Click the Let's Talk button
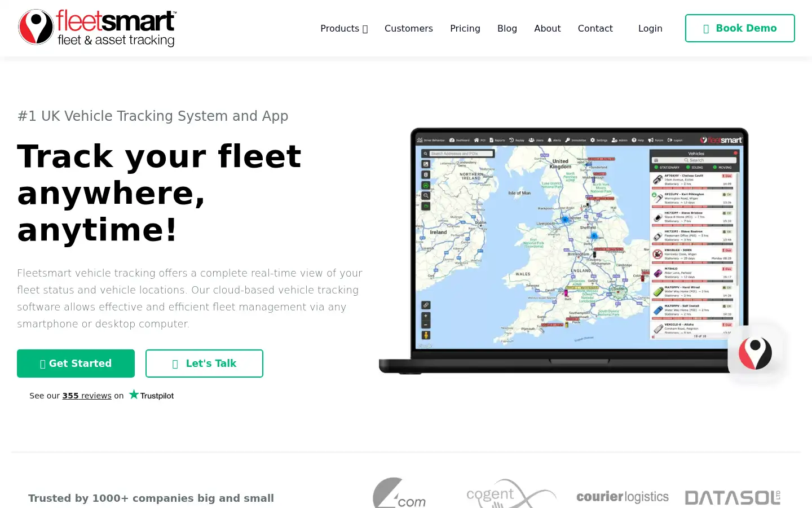Viewport: 812px width, 508px height. [x=204, y=364]
